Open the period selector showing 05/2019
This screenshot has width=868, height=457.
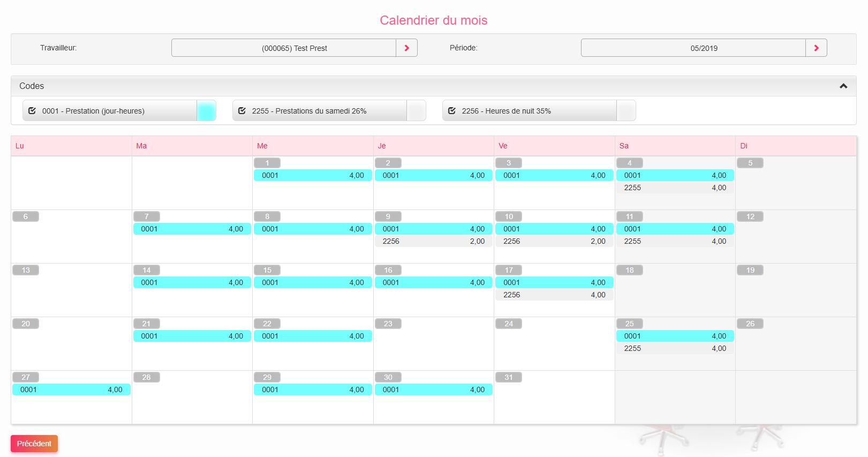tap(693, 48)
